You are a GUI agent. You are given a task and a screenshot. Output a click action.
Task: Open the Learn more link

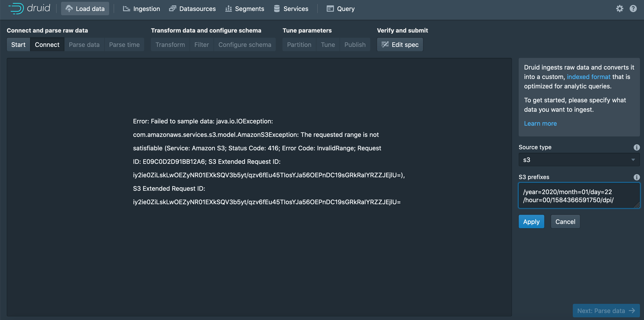tap(540, 123)
